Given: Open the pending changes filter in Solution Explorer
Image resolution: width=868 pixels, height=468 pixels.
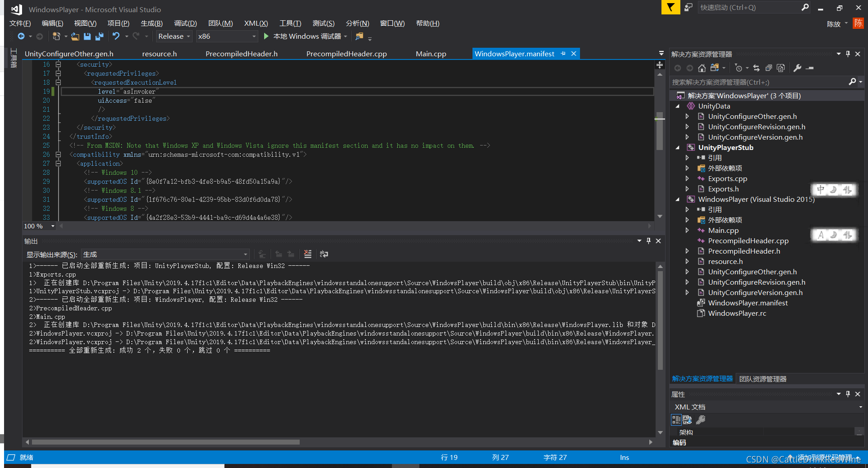Looking at the screenshot, I should [x=738, y=68].
